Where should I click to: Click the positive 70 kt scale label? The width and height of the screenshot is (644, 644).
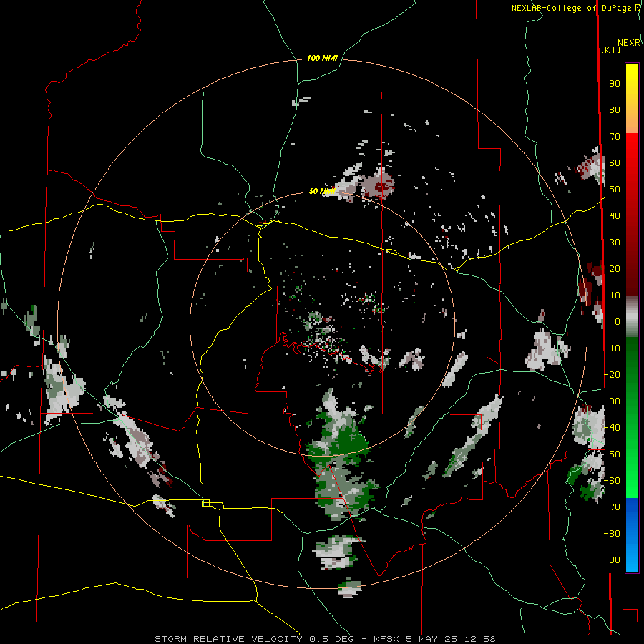click(615, 137)
